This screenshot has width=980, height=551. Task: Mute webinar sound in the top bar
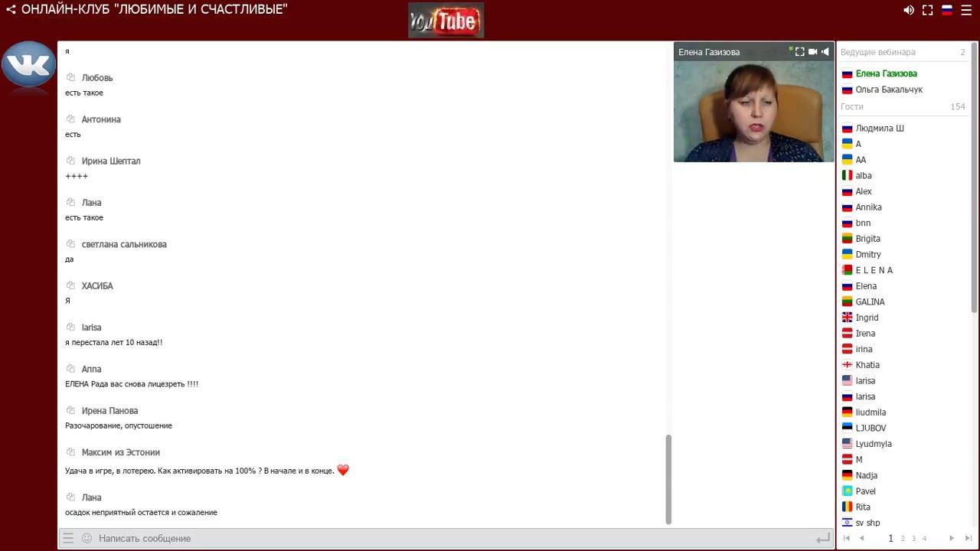pos(909,10)
